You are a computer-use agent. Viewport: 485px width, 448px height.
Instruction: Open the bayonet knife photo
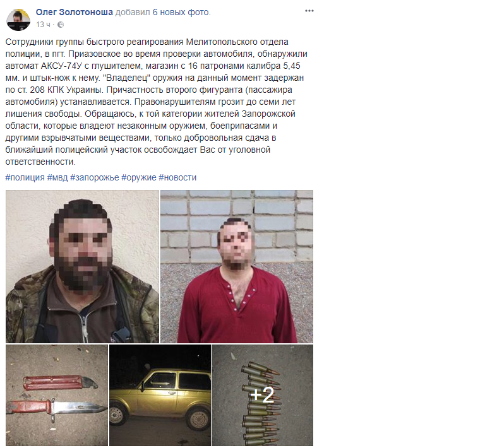pyautogui.click(x=57, y=395)
